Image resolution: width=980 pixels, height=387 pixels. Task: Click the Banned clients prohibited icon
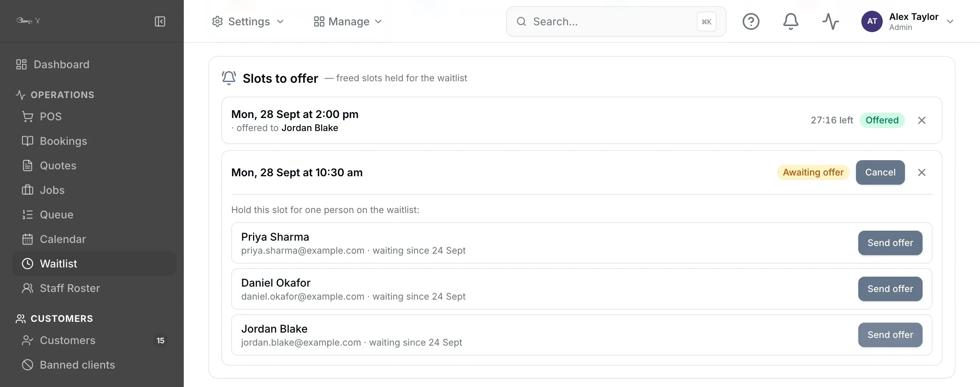(28, 365)
